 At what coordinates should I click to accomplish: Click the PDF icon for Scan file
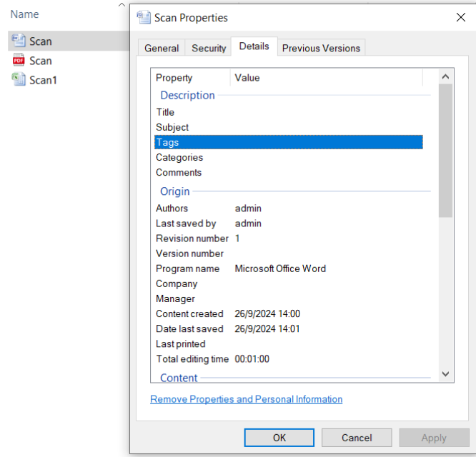click(19, 61)
